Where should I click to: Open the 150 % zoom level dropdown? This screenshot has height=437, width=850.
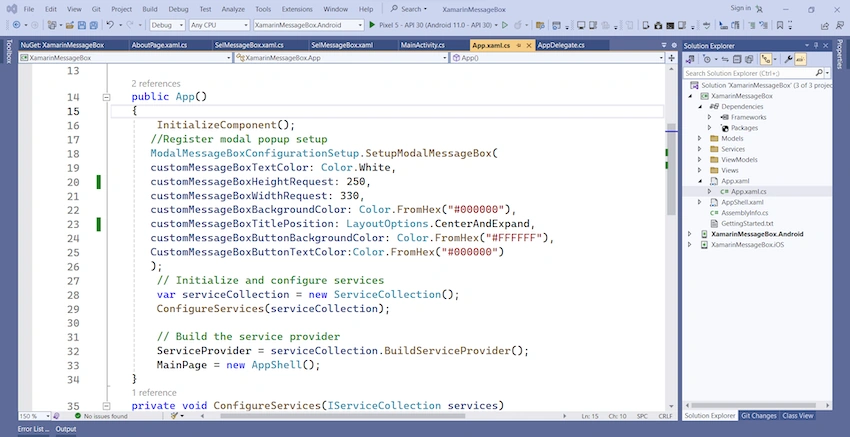(x=35, y=416)
